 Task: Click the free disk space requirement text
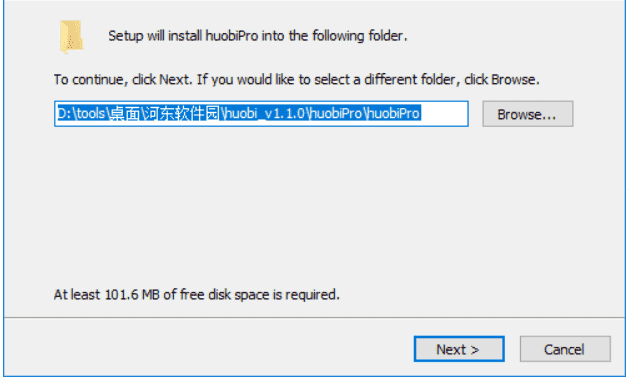(x=197, y=294)
